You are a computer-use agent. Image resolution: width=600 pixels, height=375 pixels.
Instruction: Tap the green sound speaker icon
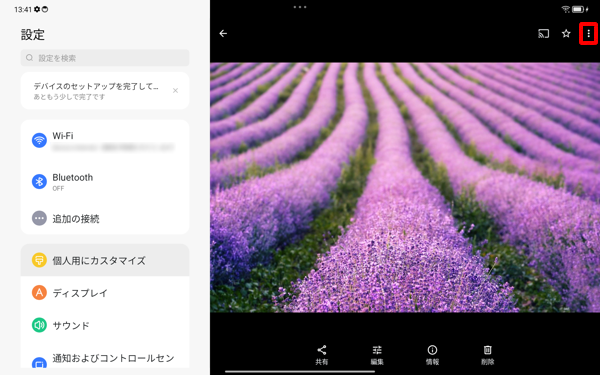coord(39,325)
